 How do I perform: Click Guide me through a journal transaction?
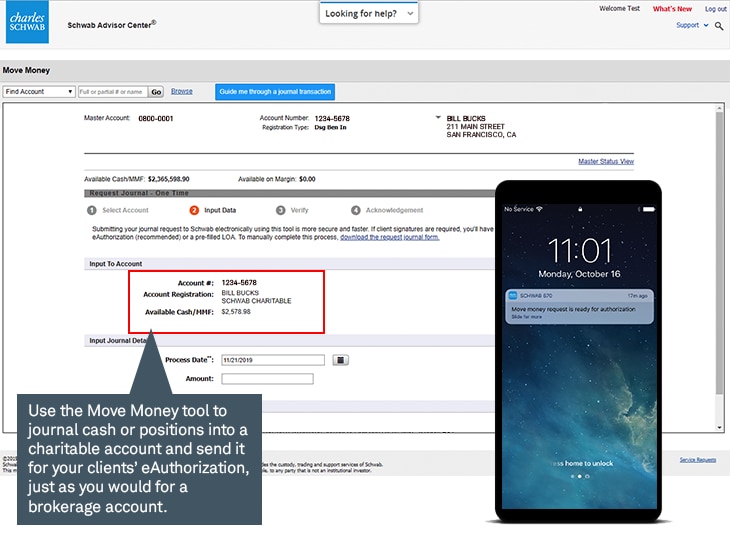point(275,92)
